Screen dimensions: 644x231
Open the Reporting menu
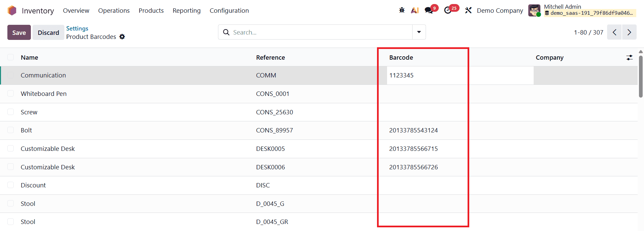pos(186,10)
